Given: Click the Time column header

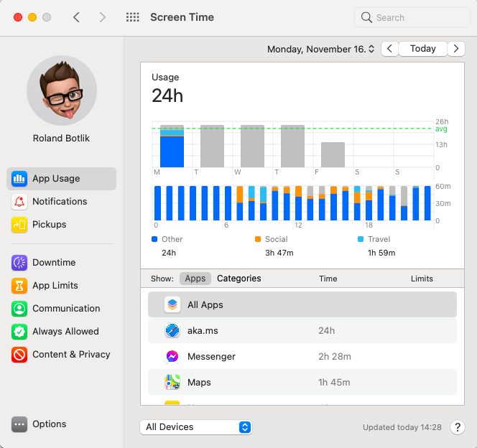Looking at the screenshot, I should point(328,279).
